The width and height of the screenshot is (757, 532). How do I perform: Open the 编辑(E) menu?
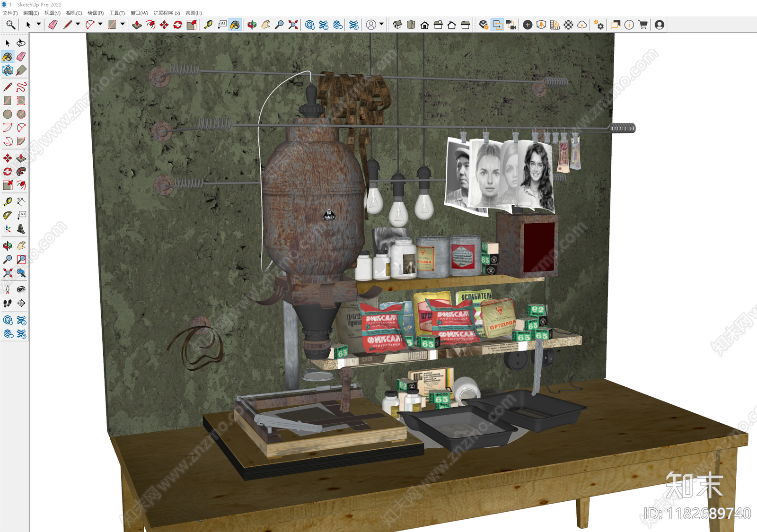pos(31,13)
